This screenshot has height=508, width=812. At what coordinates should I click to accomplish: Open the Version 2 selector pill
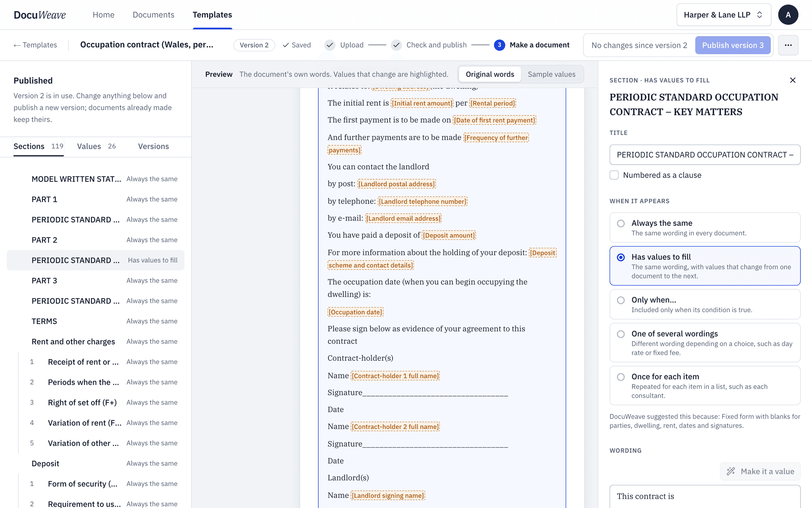coord(254,45)
